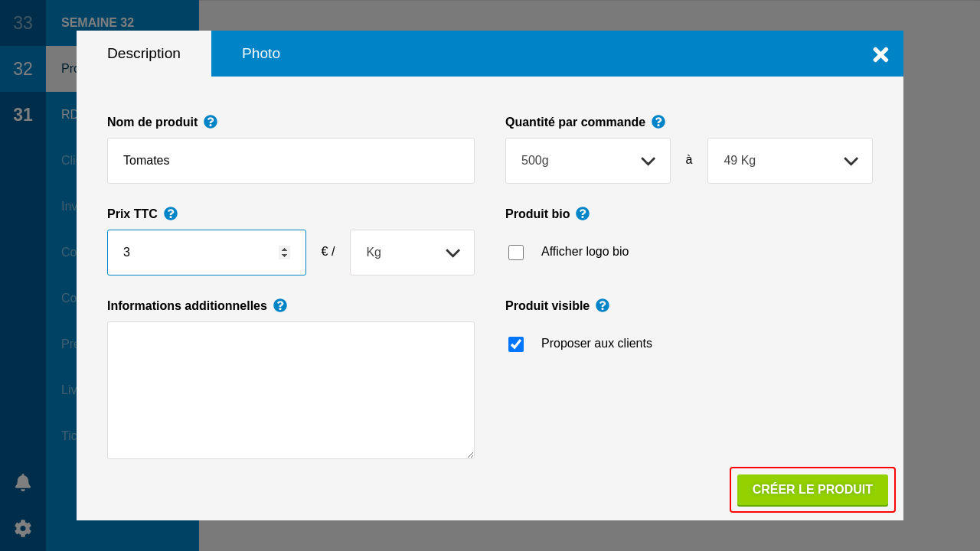Open notifications bell in sidebar
Viewport: 980px width, 551px height.
[23, 482]
